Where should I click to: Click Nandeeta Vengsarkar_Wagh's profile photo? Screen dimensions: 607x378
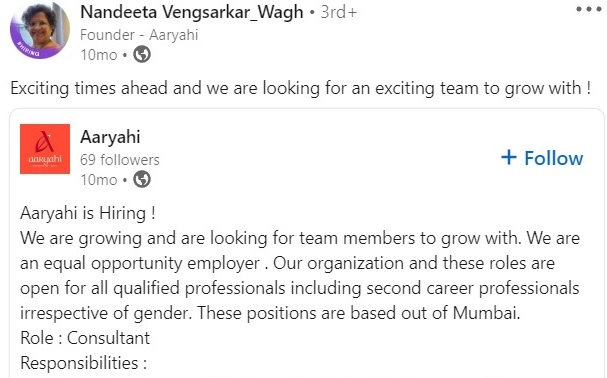click(x=40, y=30)
